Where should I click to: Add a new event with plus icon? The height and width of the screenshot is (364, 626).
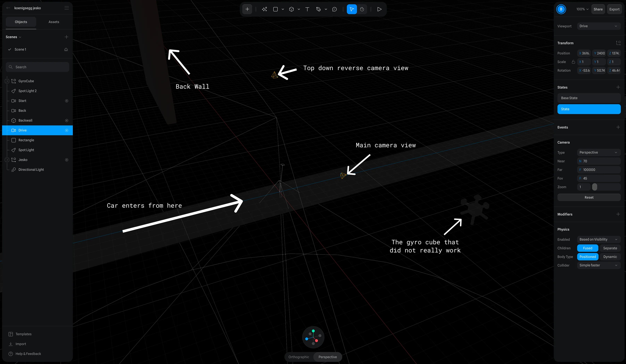coord(618,127)
